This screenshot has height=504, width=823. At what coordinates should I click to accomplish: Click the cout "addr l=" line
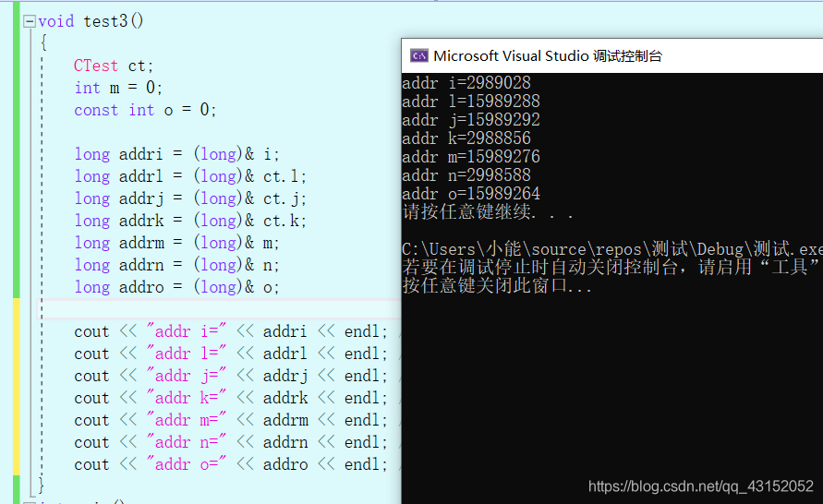pos(231,354)
